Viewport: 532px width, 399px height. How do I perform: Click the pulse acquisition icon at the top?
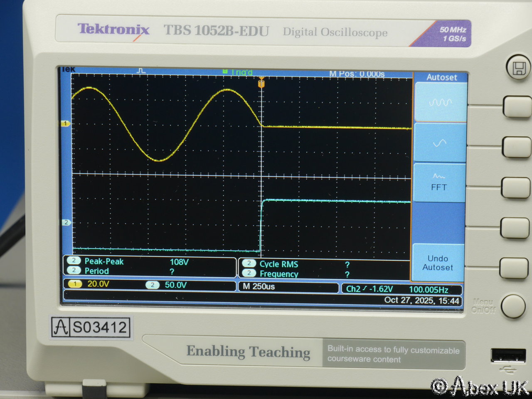(141, 71)
